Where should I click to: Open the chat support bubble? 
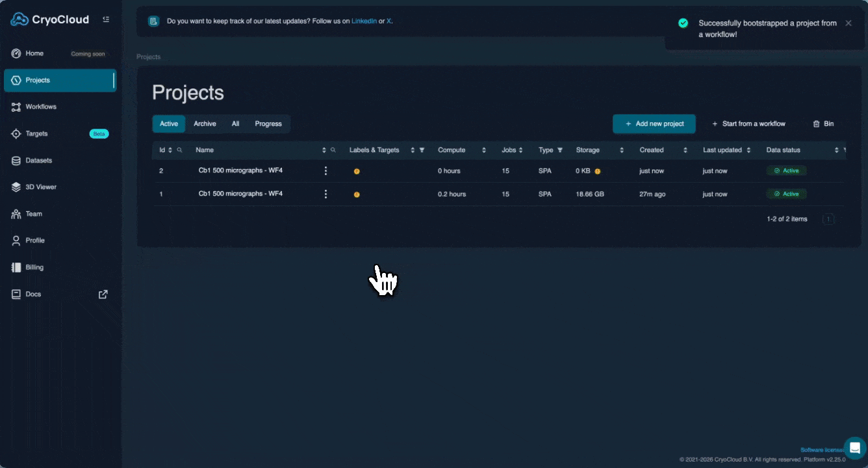[854, 448]
